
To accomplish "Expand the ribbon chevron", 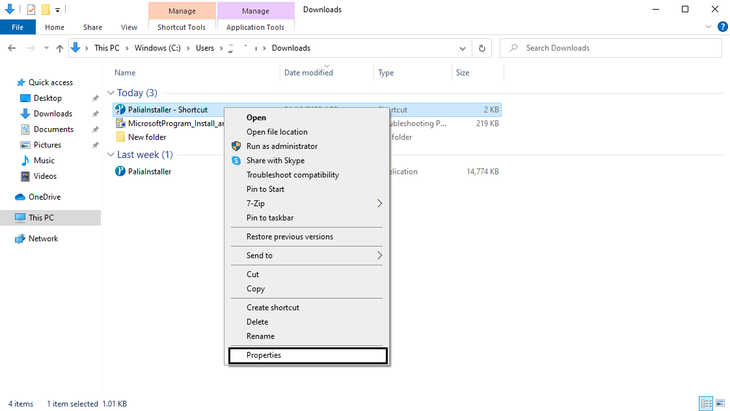I will 708,27.
